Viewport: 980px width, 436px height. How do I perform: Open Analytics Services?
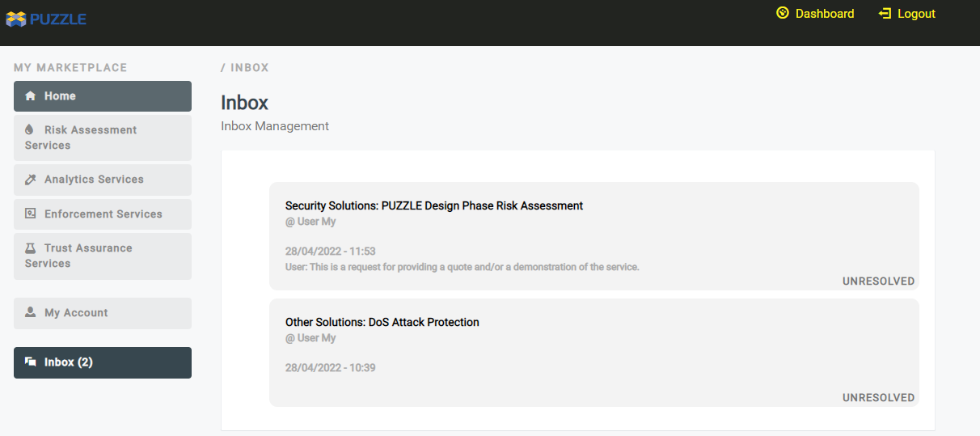coord(103,180)
